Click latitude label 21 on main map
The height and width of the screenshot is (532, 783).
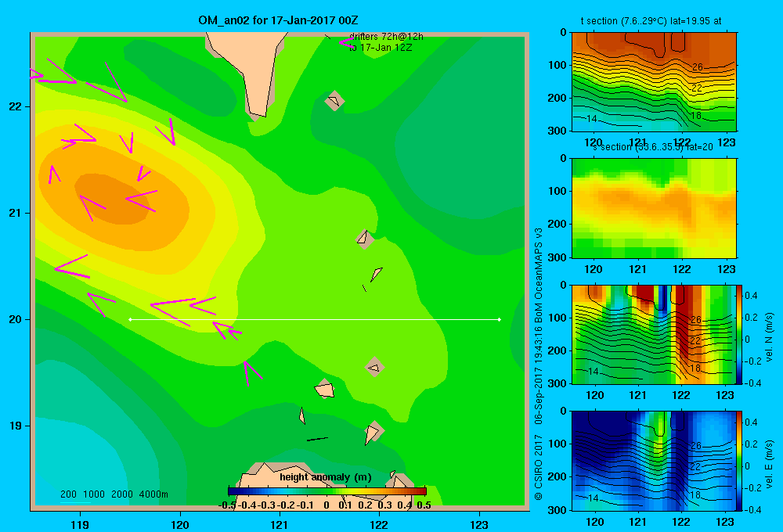16,213
